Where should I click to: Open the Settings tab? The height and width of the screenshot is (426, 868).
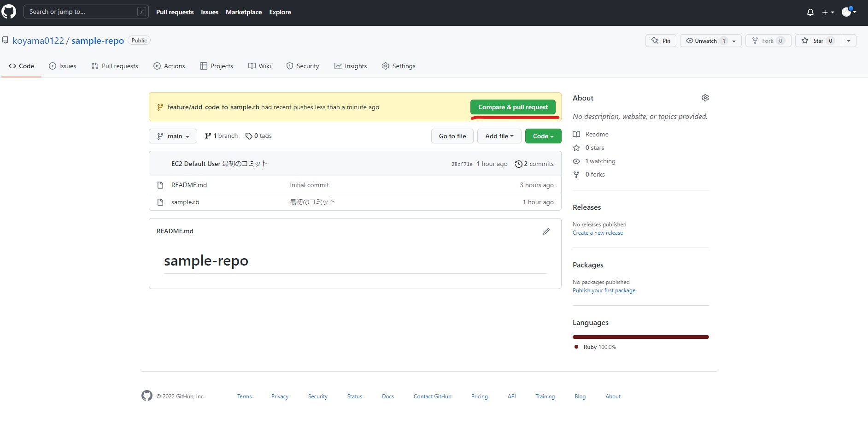point(399,66)
